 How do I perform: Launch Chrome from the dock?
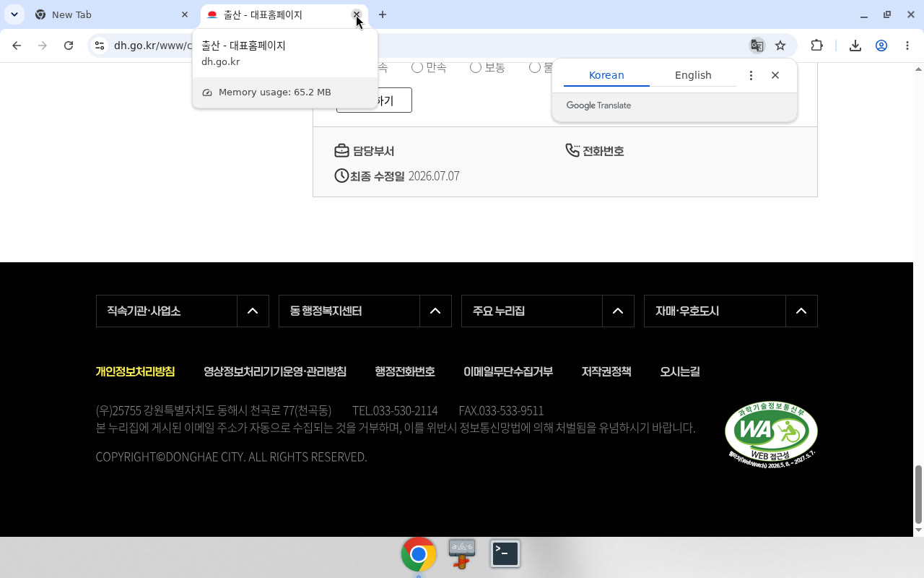(x=419, y=554)
